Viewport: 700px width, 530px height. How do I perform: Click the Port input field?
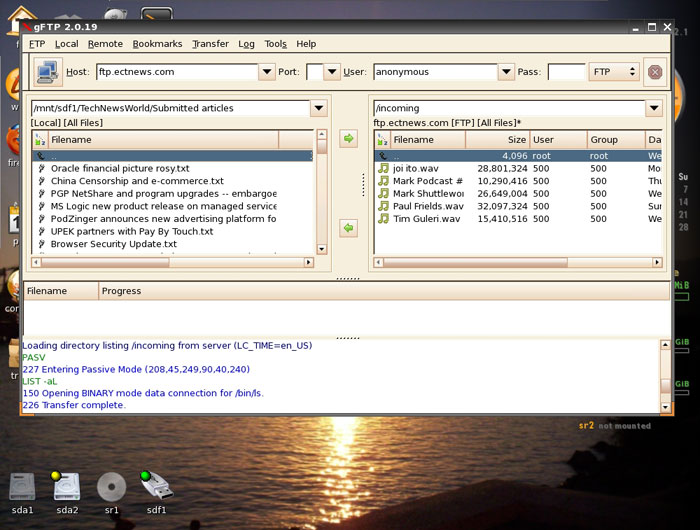pyautogui.click(x=315, y=72)
